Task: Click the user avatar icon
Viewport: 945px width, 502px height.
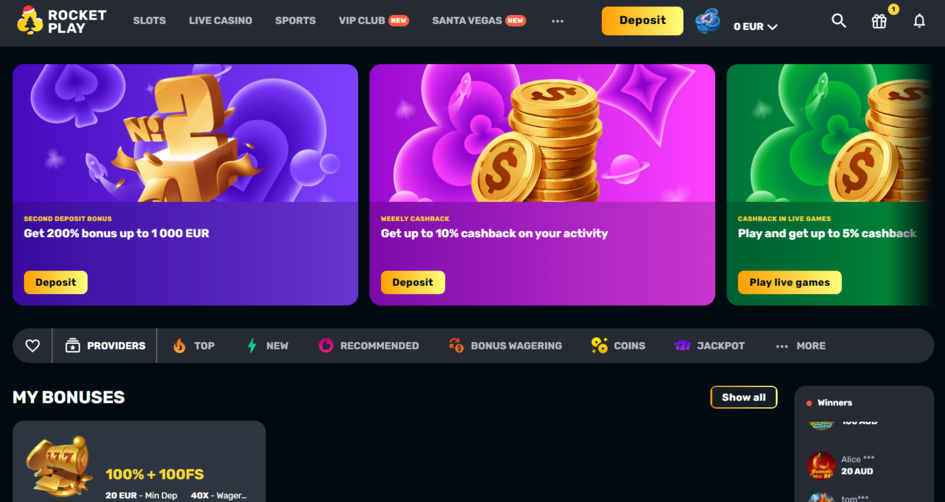Action: pyautogui.click(x=708, y=21)
